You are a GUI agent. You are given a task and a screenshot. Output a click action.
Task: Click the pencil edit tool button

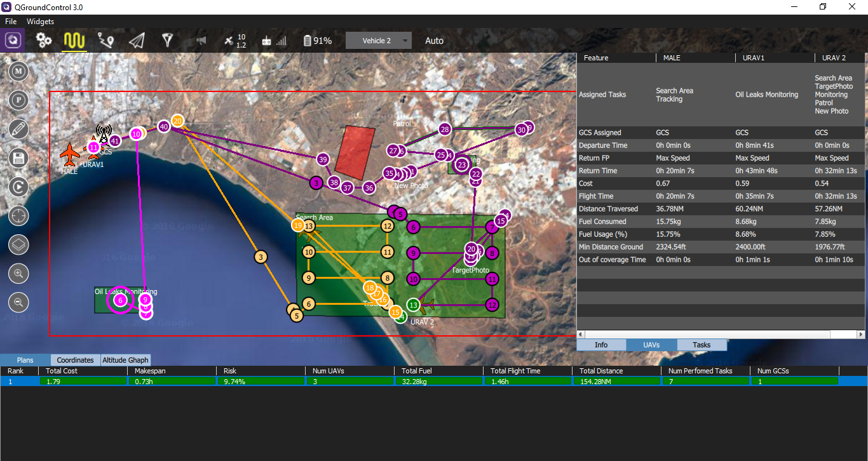pos(19,129)
